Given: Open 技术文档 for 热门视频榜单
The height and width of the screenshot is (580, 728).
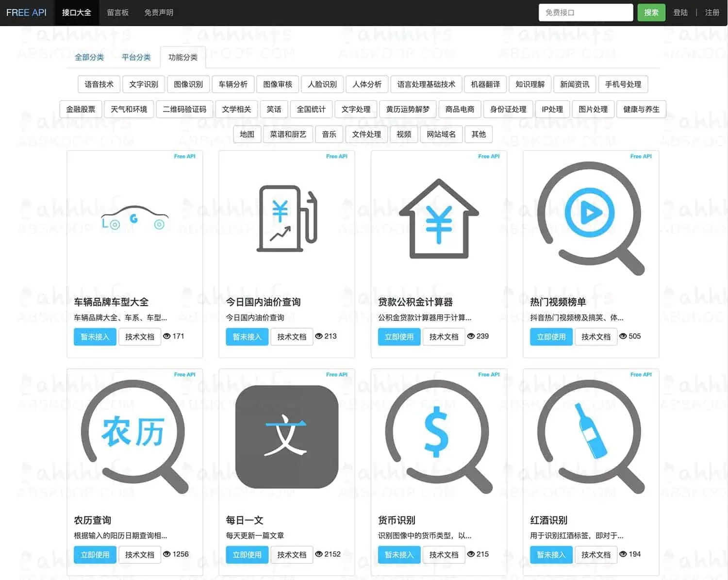Looking at the screenshot, I should pyautogui.click(x=596, y=336).
